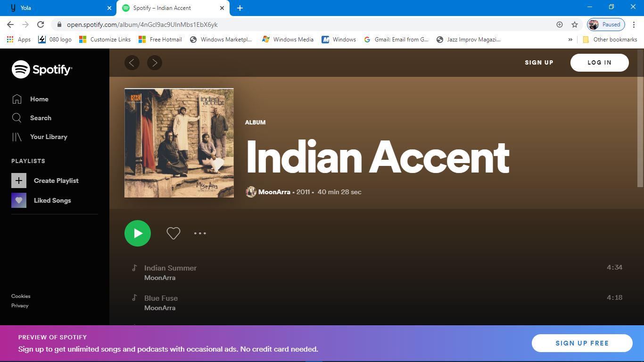Click MoonArra under Blue Fuse
The image size is (644, 362).
pyautogui.click(x=160, y=308)
